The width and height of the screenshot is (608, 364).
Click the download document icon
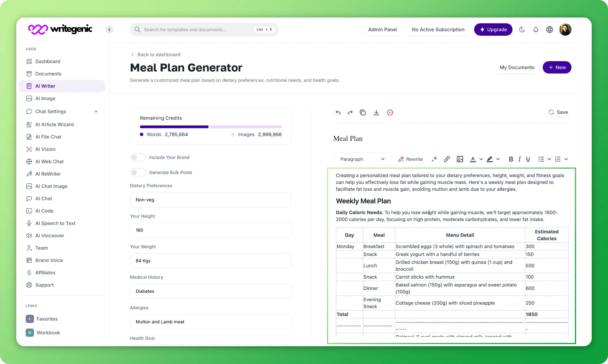coord(376,112)
